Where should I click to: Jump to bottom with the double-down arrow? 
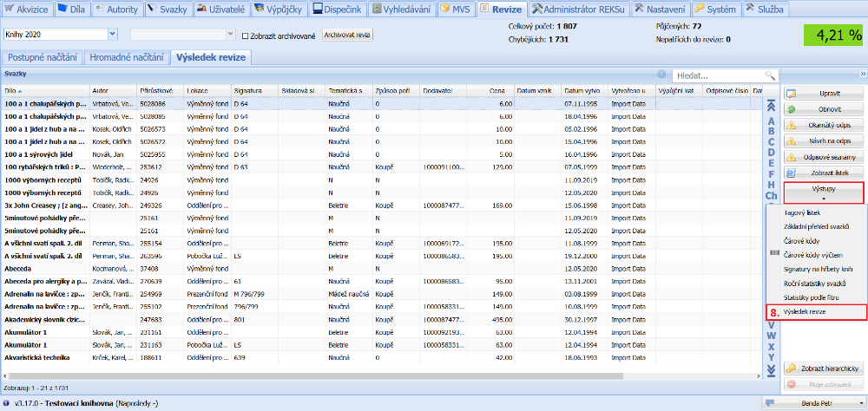tap(770, 371)
